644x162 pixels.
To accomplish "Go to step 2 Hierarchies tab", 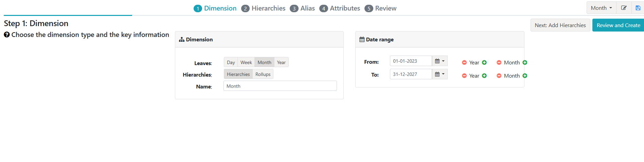I will [x=263, y=8].
